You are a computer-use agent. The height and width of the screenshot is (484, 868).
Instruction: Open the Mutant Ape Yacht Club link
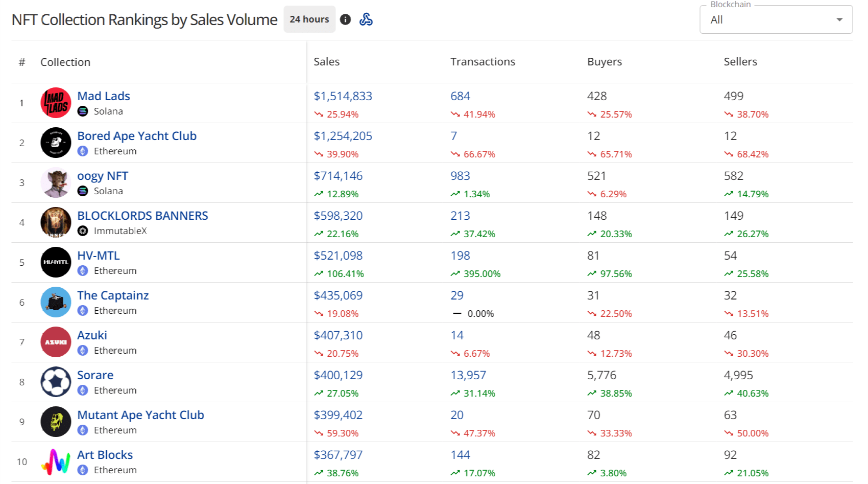tap(141, 415)
